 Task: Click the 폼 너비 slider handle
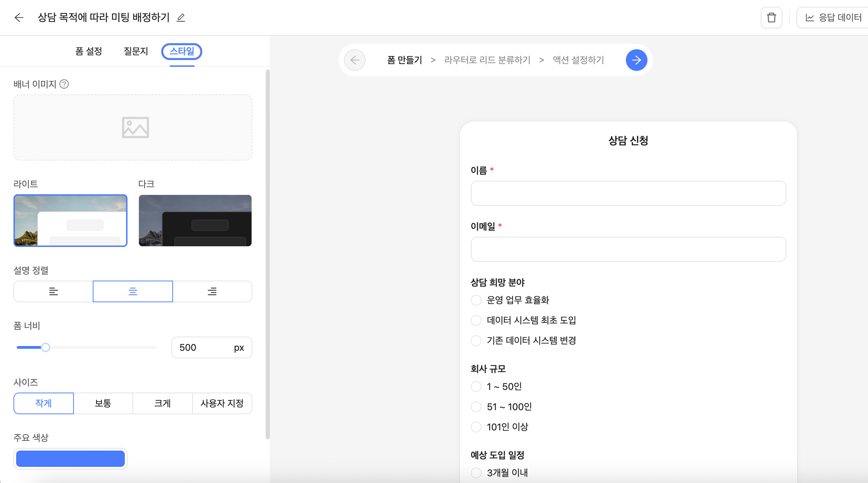[x=45, y=347]
